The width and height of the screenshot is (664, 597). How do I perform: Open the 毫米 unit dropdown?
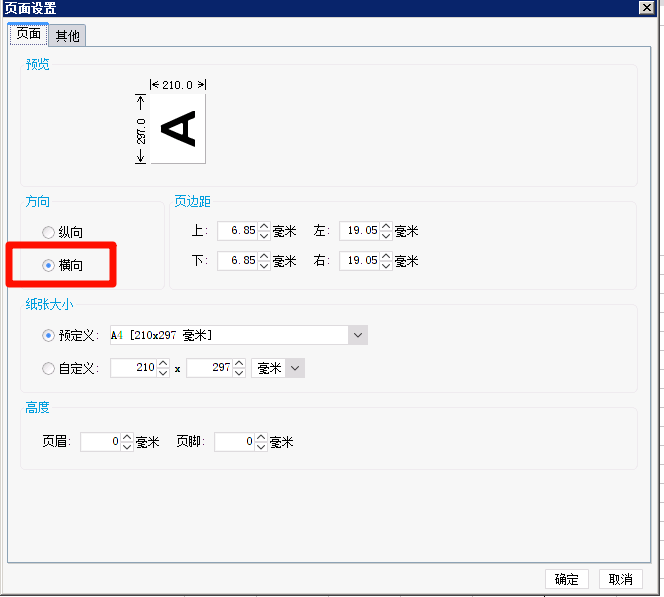tap(294, 368)
